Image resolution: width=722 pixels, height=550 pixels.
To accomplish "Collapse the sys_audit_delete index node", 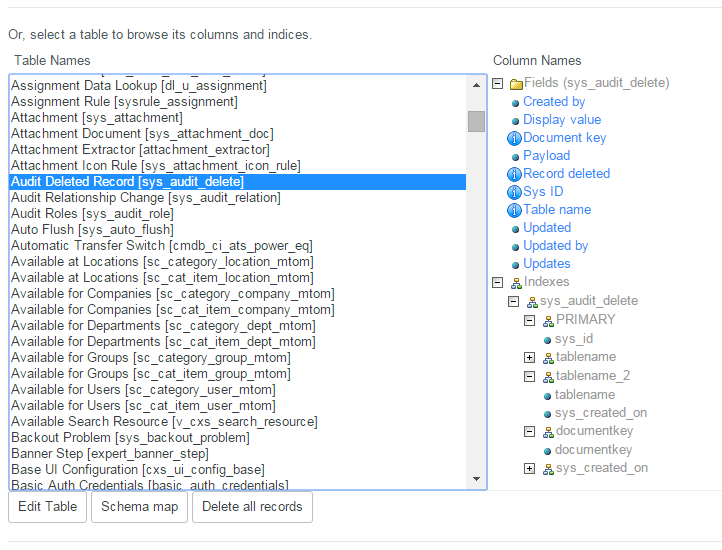I will (513, 302).
